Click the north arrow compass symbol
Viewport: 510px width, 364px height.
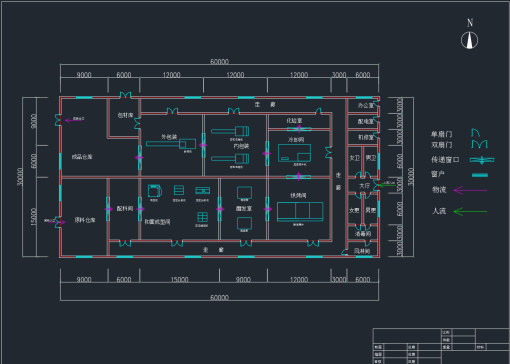coord(469,40)
